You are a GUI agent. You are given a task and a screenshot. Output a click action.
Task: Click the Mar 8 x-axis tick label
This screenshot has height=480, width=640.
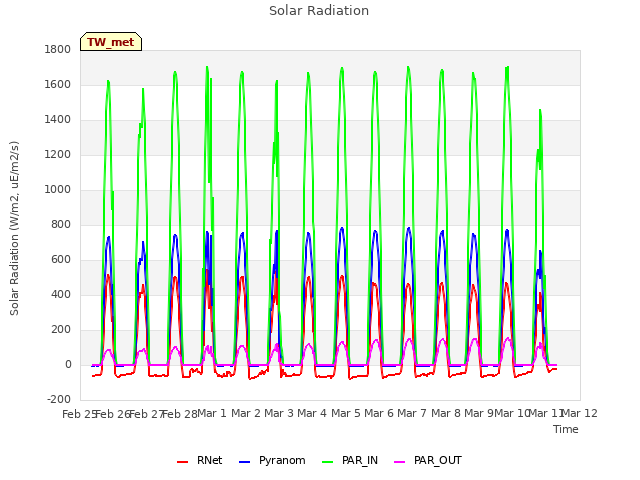click(x=446, y=413)
